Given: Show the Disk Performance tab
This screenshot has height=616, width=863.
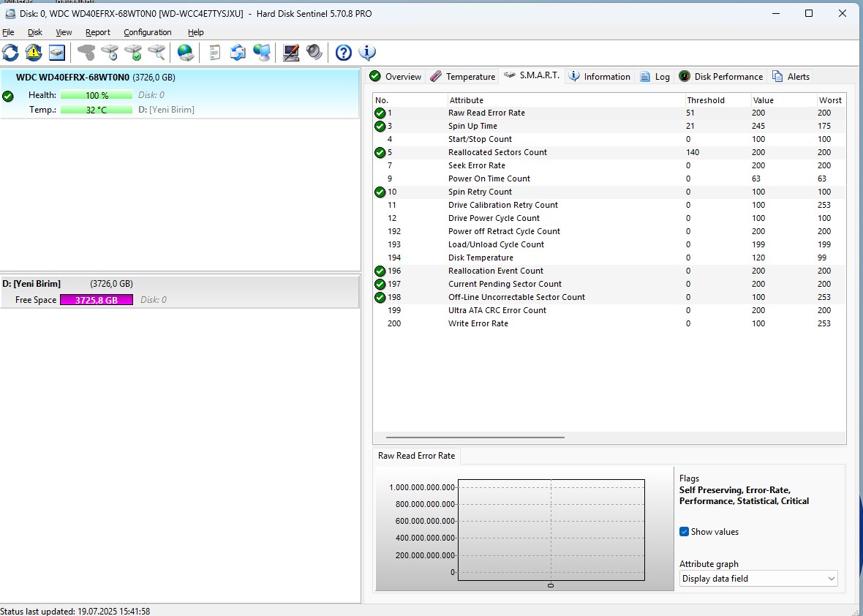Looking at the screenshot, I should (x=721, y=77).
